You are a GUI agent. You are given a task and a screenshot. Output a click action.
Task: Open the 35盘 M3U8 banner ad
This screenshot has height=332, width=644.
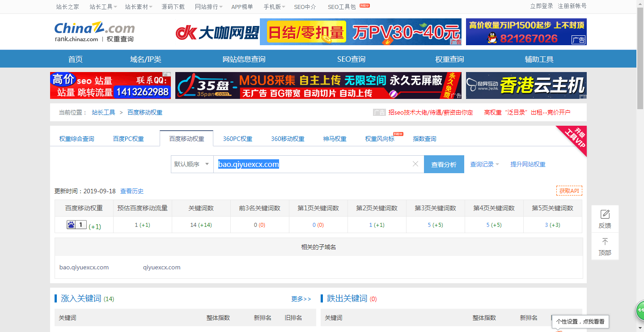(318, 85)
